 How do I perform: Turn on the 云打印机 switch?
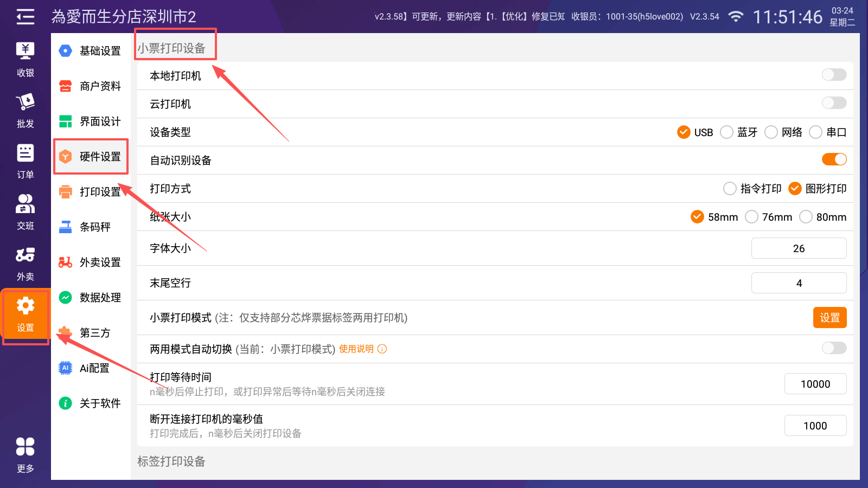click(x=834, y=103)
